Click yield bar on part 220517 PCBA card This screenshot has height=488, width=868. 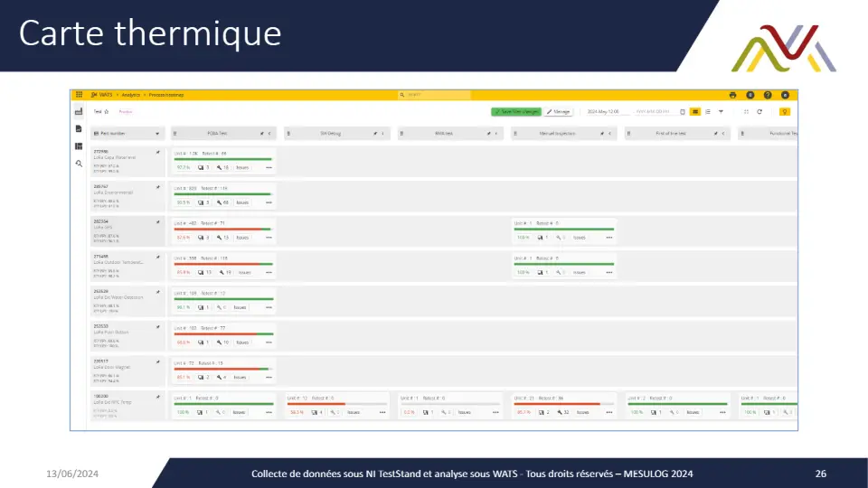(x=223, y=369)
